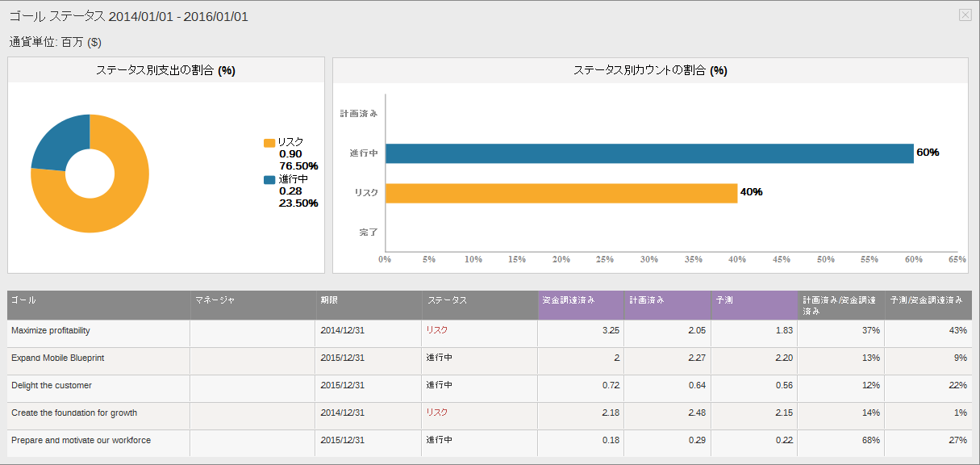
Task: Click the orange リスク 40% bar
Action: pos(561,193)
